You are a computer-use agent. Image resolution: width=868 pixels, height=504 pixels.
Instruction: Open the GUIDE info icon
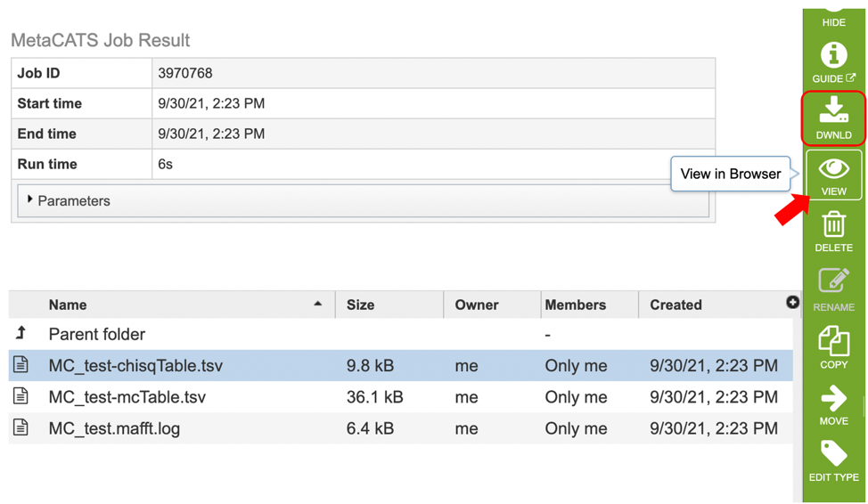tap(833, 62)
